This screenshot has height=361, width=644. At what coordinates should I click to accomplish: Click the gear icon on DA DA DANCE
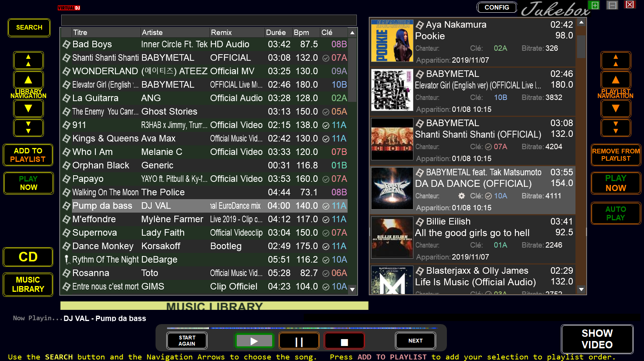[x=462, y=196]
